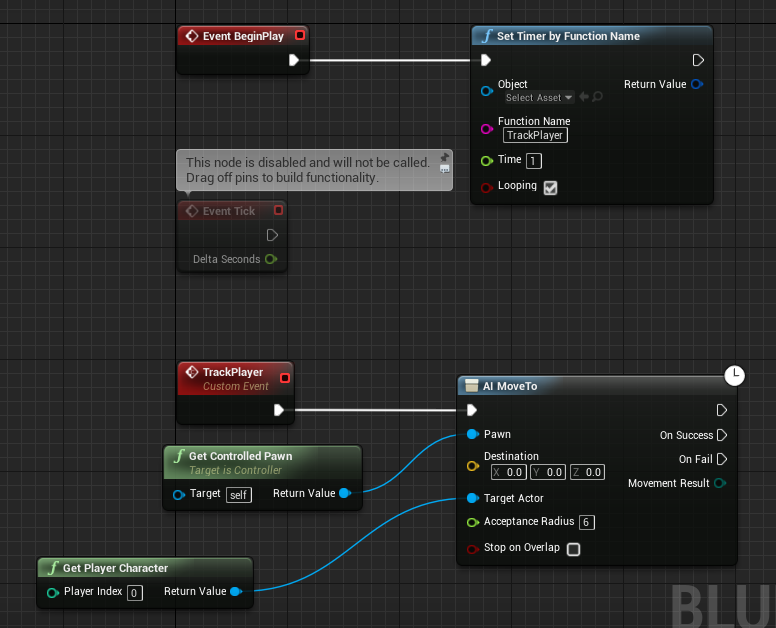Click Get Controlled Pawn Target pin
This screenshot has height=628, width=776.
(x=179, y=494)
